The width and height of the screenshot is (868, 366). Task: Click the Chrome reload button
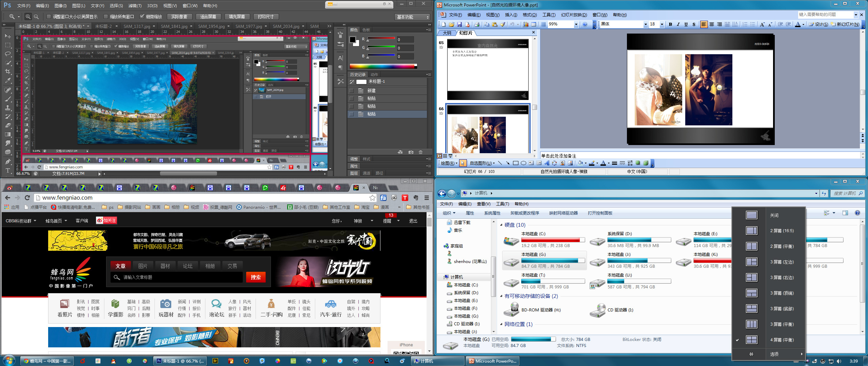[x=27, y=198]
